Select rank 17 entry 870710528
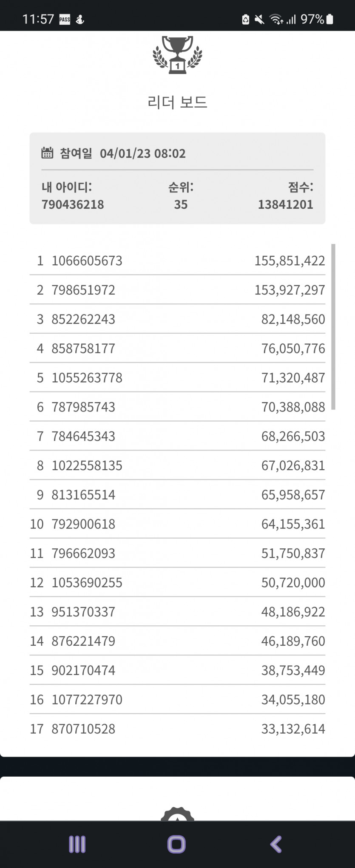Image resolution: width=355 pixels, height=868 pixels. click(x=177, y=729)
